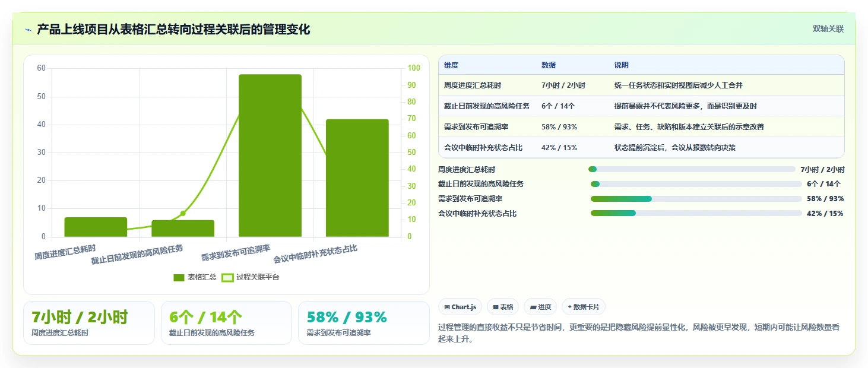Click the 6个 / 14个 value beside the progress bar
The width and height of the screenshot is (868, 368).
coord(823,184)
